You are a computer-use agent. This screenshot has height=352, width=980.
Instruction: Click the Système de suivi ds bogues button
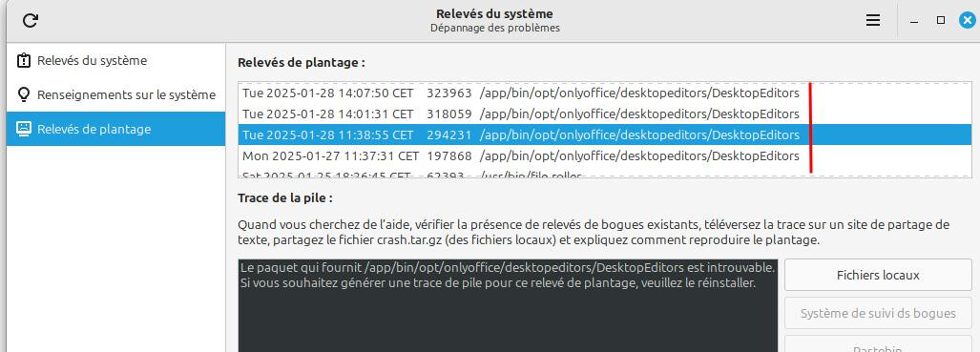pos(878,313)
